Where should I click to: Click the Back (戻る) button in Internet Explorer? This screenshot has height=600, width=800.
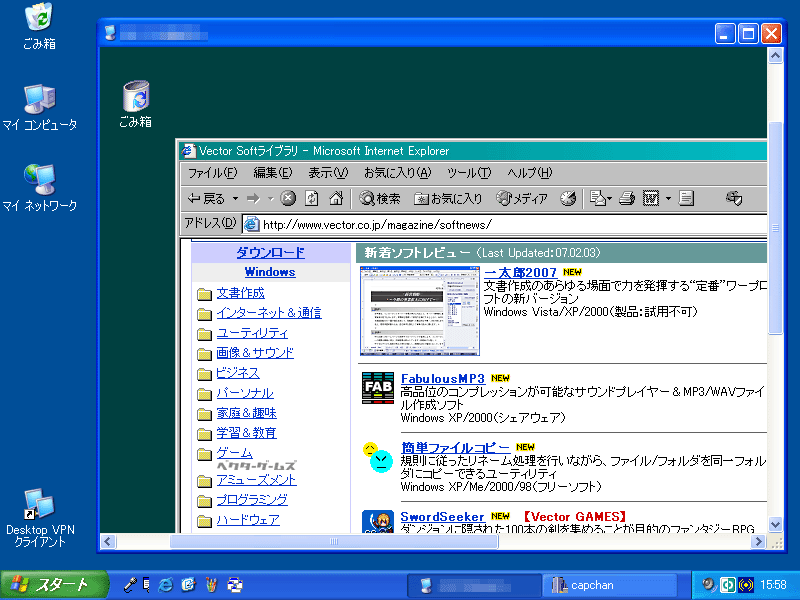[206, 198]
